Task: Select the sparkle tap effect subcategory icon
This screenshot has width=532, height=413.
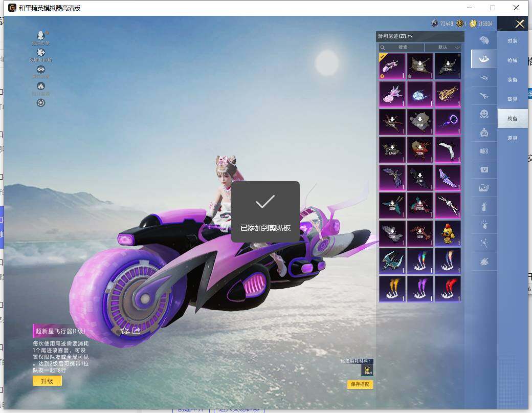Action: coord(484,225)
